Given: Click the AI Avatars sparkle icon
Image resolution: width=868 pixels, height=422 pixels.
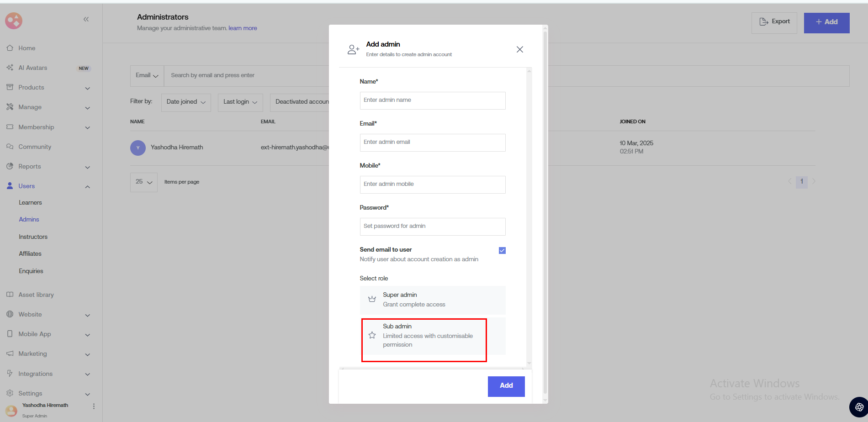Looking at the screenshot, I should [x=10, y=68].
